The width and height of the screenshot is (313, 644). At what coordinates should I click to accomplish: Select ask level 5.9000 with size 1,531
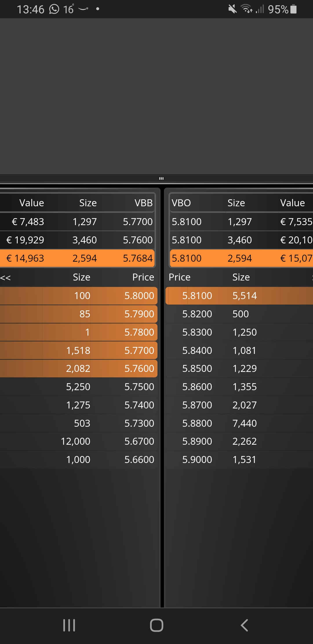click(239, 460)
